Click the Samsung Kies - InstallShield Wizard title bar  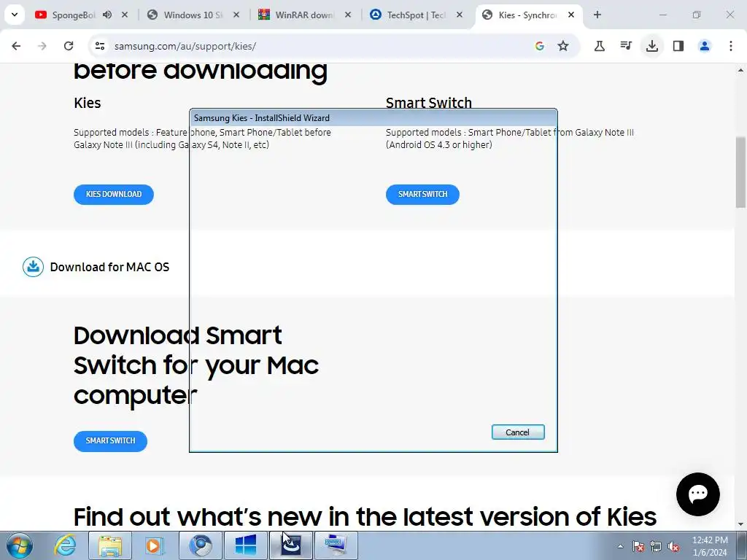click(373, 117)
